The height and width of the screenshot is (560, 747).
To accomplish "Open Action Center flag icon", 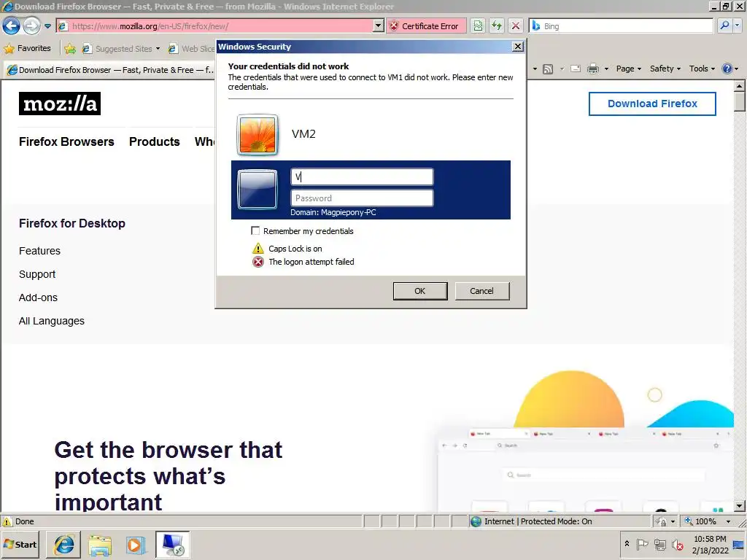I will tap(642, 544).
